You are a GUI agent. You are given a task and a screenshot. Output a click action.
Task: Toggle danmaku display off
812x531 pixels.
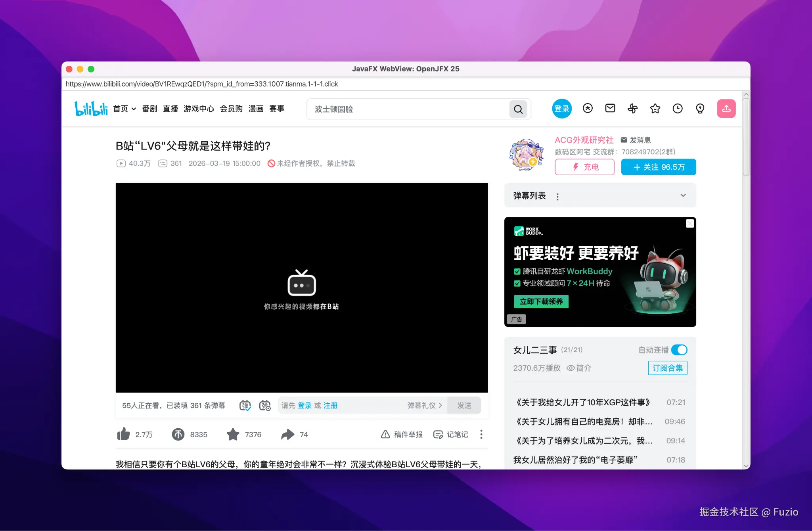tap(245, 405)
